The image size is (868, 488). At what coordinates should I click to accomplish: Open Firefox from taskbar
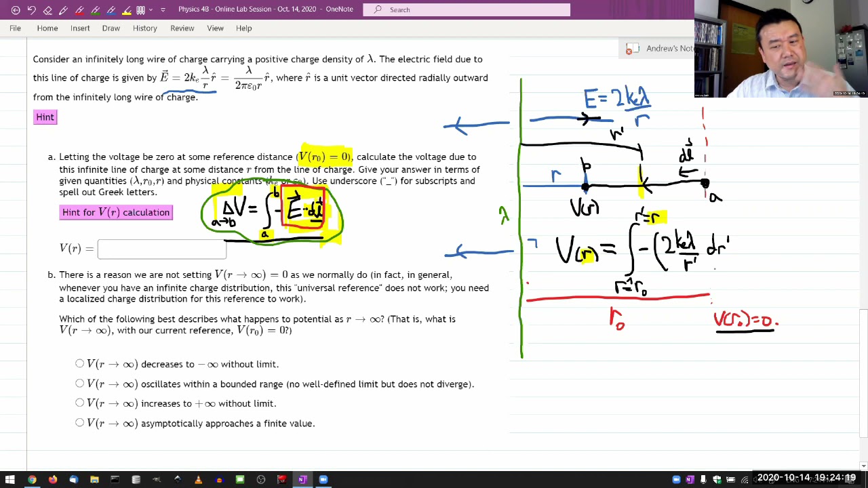(x=53, y=480)
